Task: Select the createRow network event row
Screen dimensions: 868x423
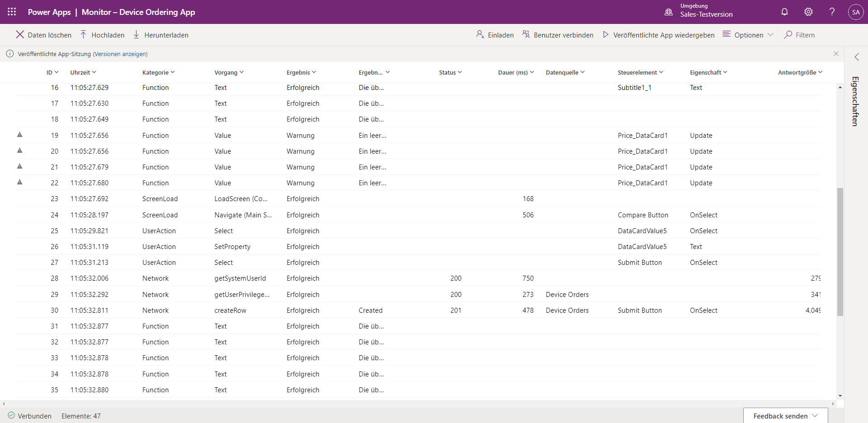Action: click(231, 310)
